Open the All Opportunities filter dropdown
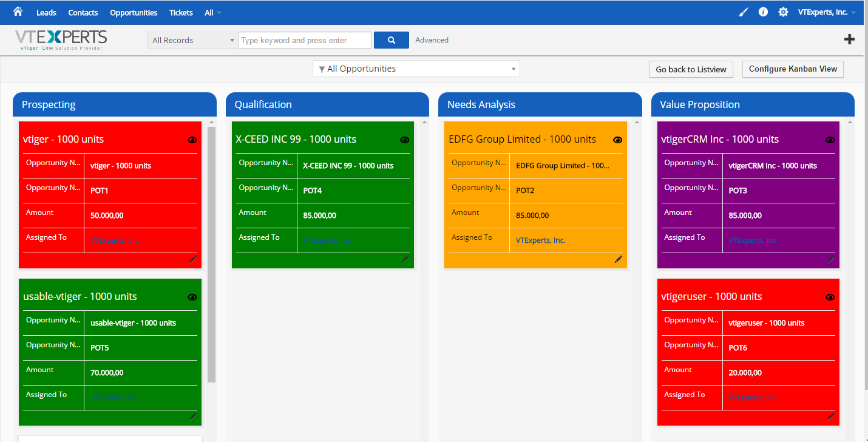Screen dimensions: 868x442 (x=416, y=69)
